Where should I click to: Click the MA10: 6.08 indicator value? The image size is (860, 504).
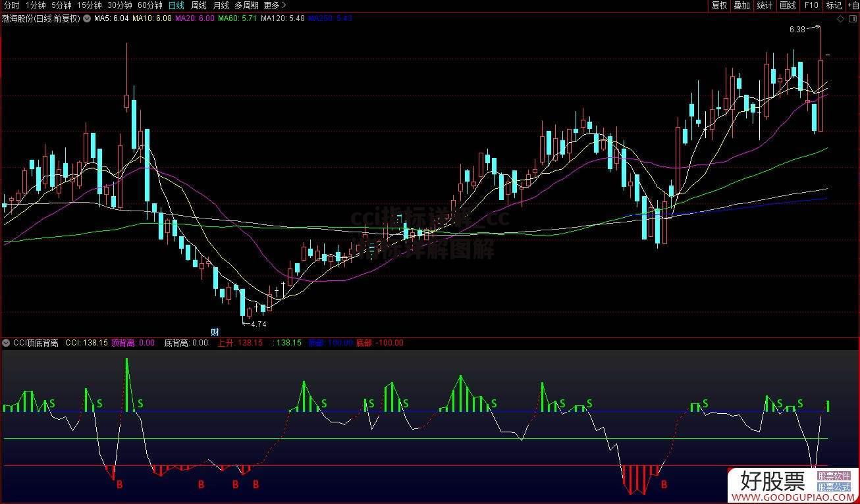pos(152,18)
